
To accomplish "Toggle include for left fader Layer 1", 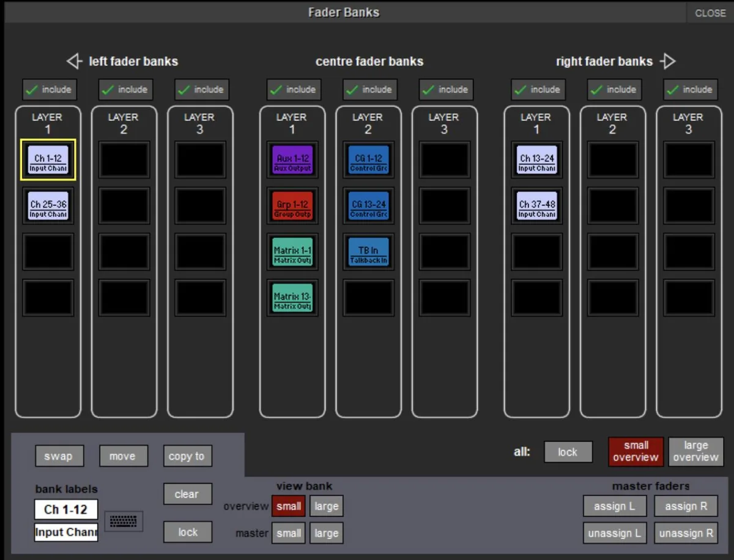I will pos(50,89).
